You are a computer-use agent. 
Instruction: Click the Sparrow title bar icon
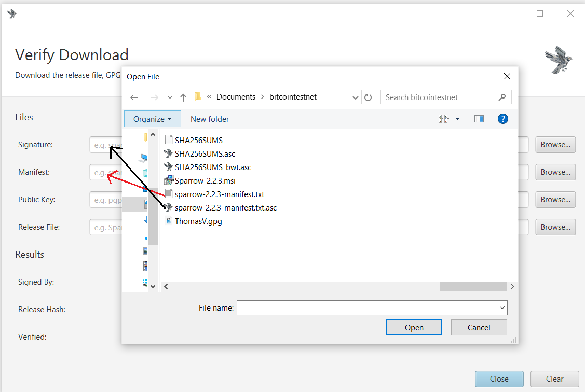pos(12,14)
